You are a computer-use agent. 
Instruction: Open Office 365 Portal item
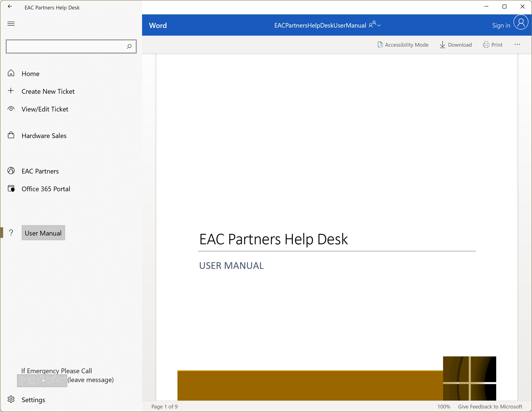pos(46,189)
